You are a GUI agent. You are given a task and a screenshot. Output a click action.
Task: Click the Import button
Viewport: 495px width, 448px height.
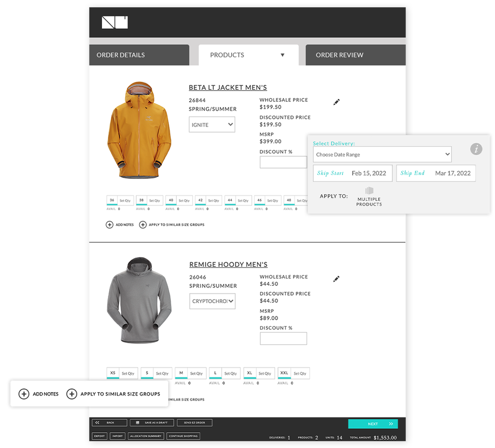tap(117, 436)
